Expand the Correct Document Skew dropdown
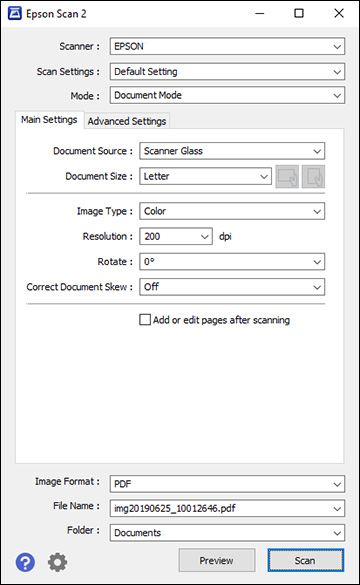 [232, 287]
